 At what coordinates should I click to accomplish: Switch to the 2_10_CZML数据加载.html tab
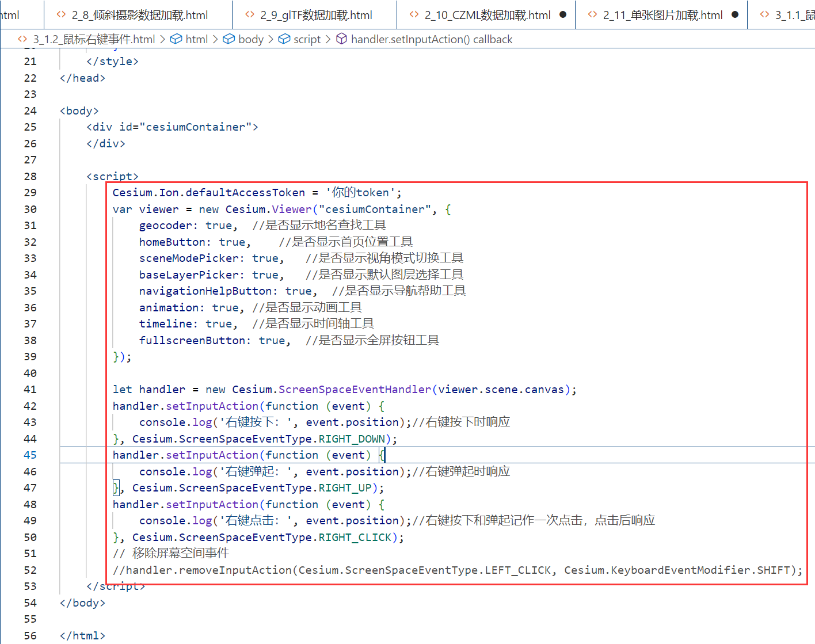coord(486,15)
